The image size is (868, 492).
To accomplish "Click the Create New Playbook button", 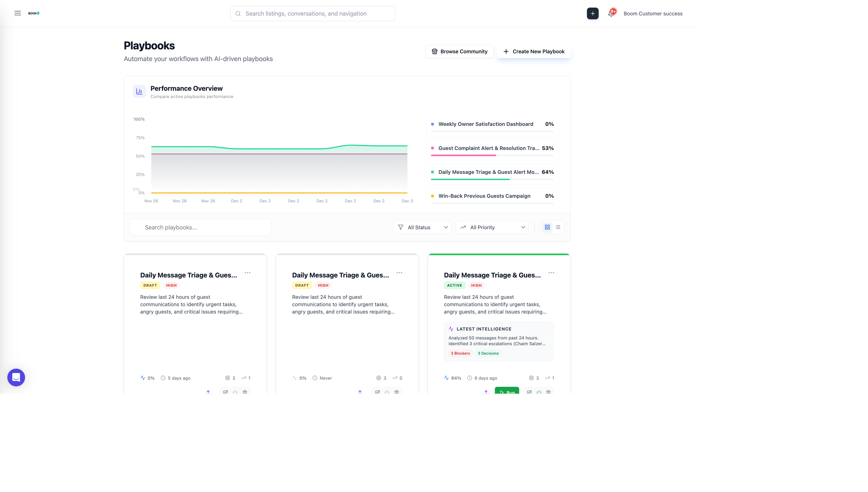I will coord(534,51).
